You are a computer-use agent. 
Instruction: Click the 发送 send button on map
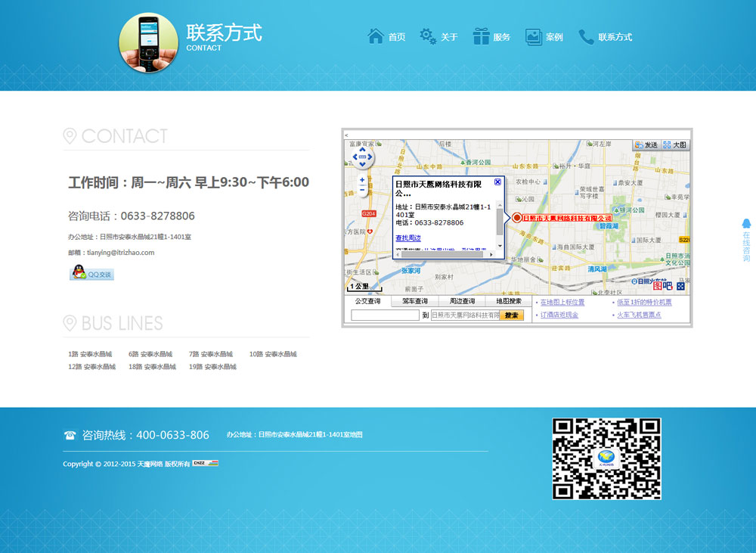[x=646, y=144]
